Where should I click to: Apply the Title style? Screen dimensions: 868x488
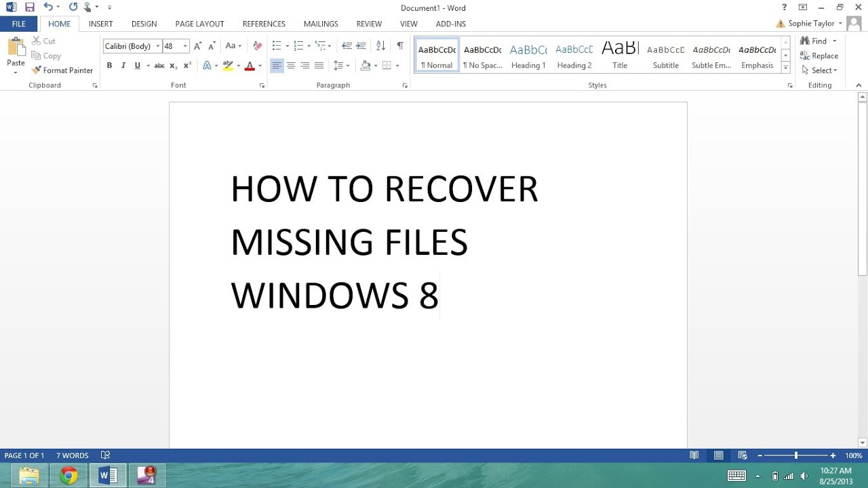point(620,56)
